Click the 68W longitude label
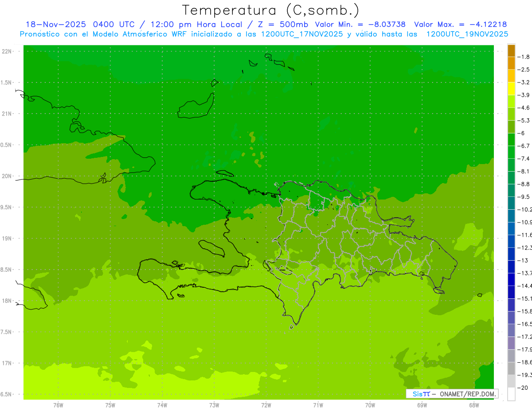 click(x=473, y=405)
